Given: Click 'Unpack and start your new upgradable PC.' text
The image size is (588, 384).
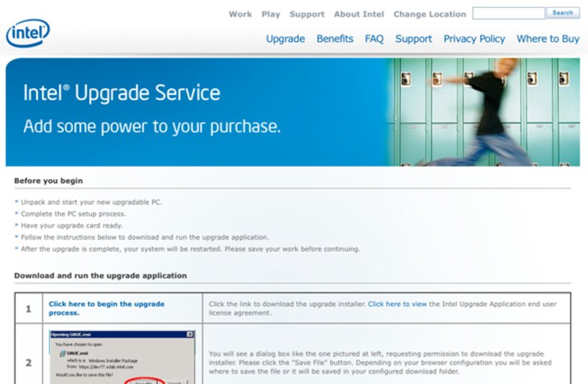Looking at the screenshot, I should 91,203.
